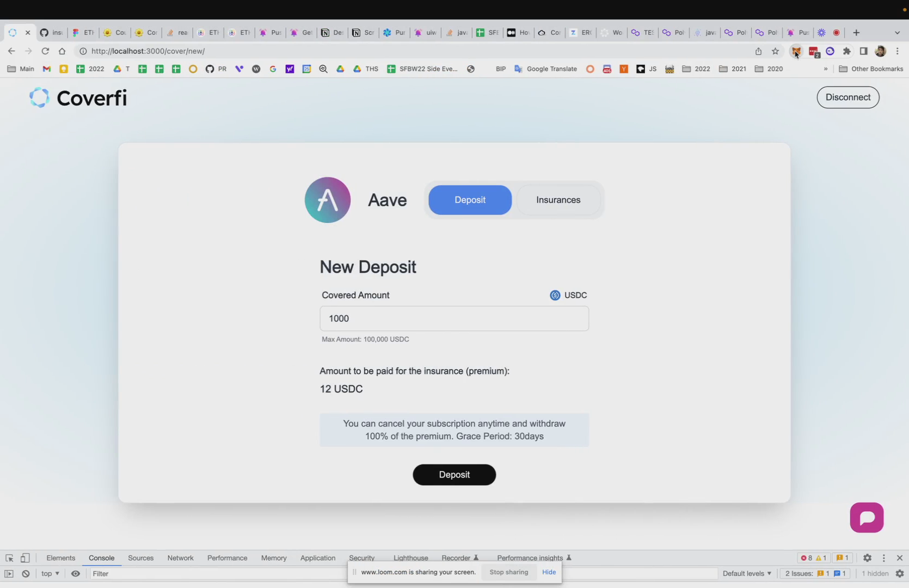Switch to the Application DevTools tab
Screen dimensions: 909x588
[317, 558]
